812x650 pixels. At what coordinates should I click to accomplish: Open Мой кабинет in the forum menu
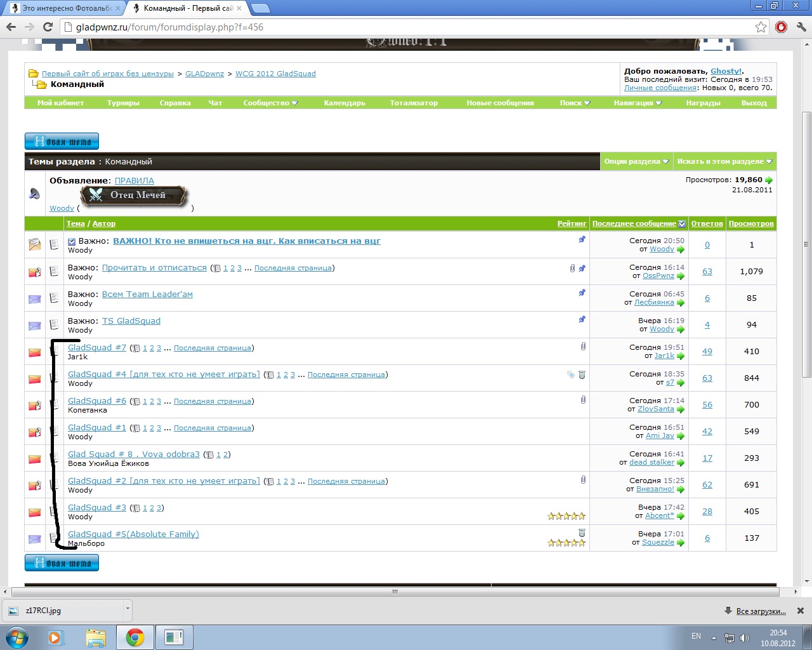point(60,103)
